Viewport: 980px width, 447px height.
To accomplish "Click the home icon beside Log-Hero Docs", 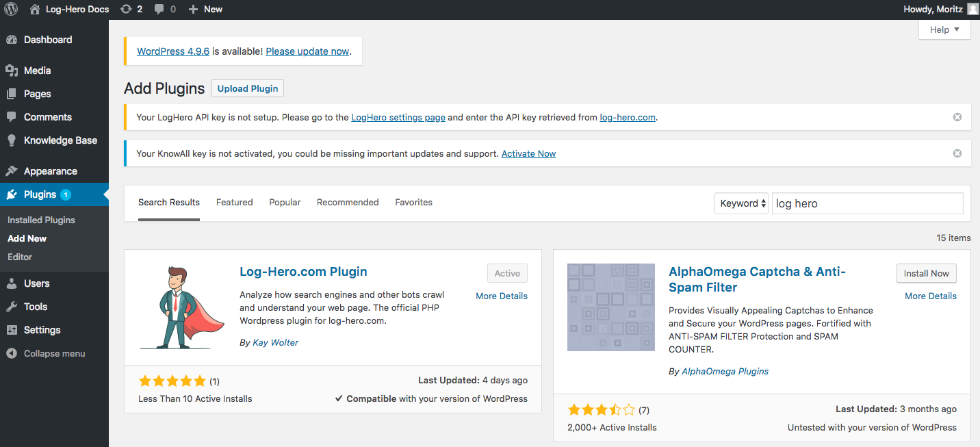I will 35,10.
